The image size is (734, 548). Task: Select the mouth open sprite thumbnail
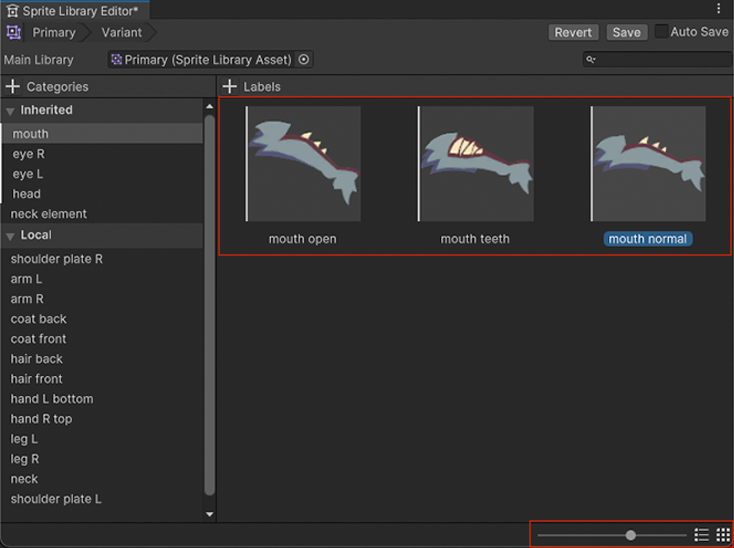[303, 165]
